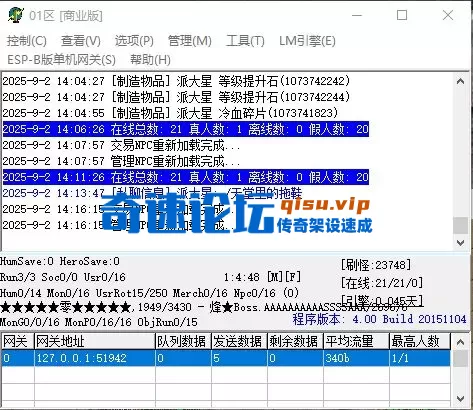The width and height of the screenshot is (473, 410).
Task: Select log line 14:07:57 交易NPC重新加载完成
Action: (x=121, y=145)
